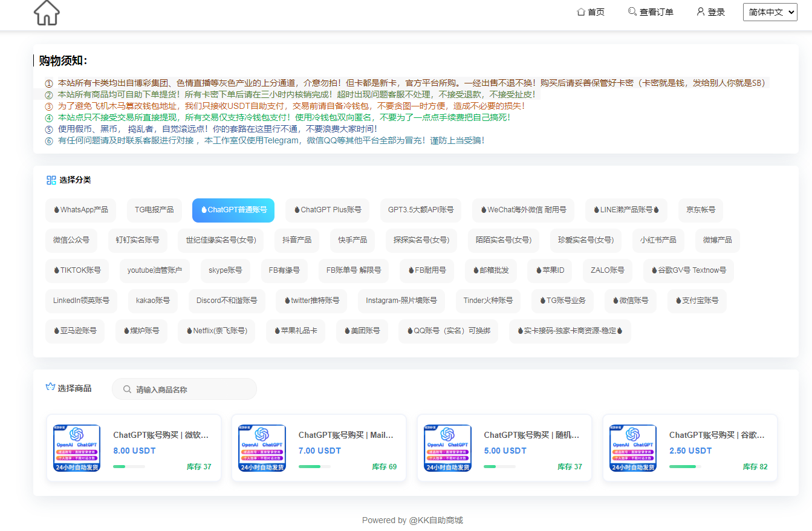Choose the TG电报产品 category
This screenshot has width=812, height=531.
(x=154, y=210)
